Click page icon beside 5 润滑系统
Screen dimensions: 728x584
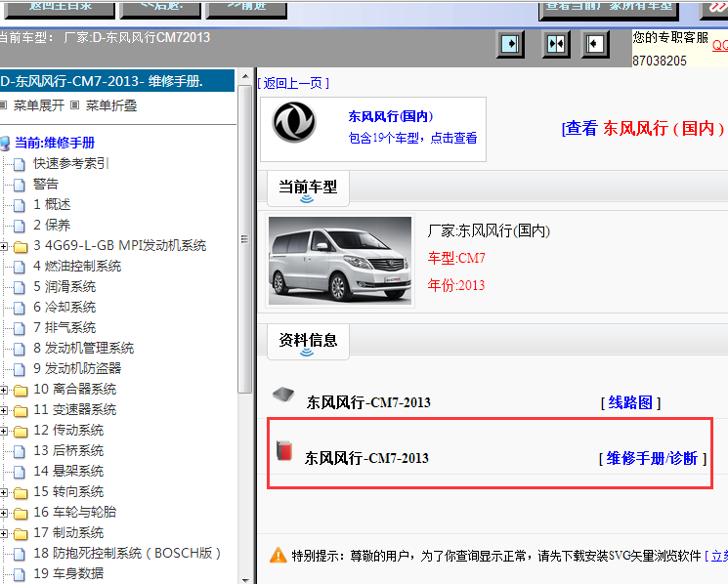click(20, 287)
